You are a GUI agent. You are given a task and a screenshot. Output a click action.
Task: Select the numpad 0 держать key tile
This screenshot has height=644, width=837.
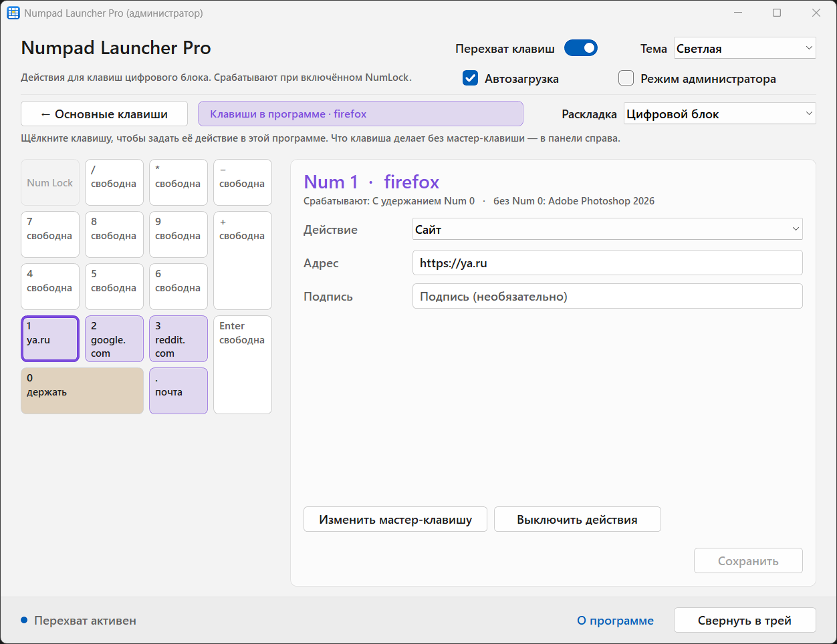82,391
